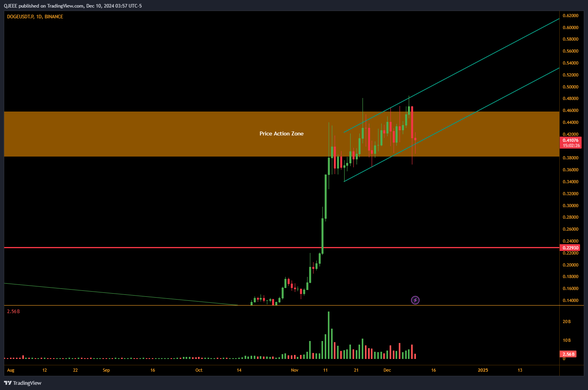
Task: Click the 2025 label on the time axis
Action: 483,370
